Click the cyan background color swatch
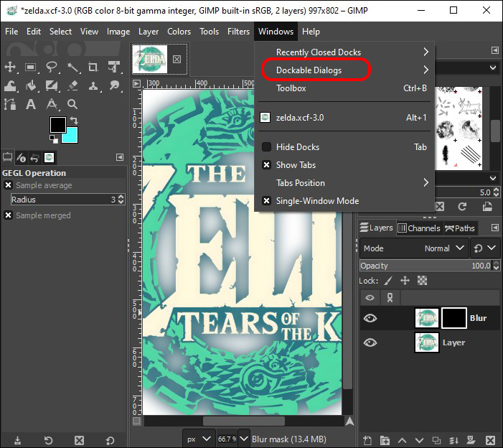The image size is (503, 448). (70, 134)
